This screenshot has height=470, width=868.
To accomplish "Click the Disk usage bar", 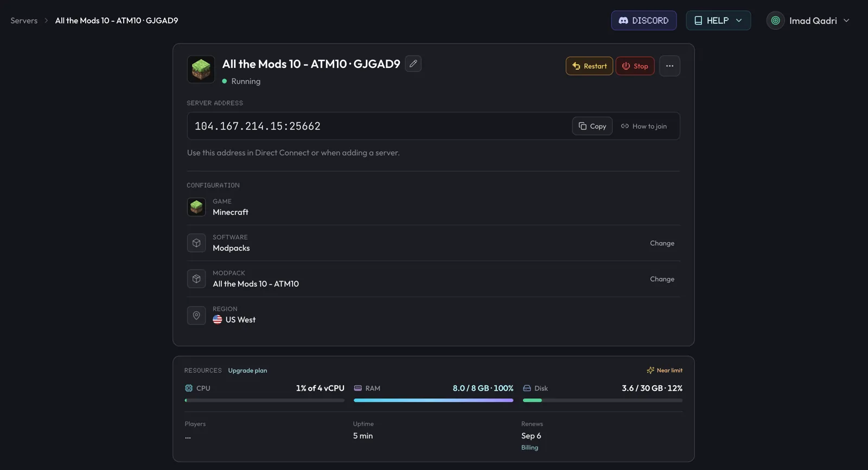I will click(603, 401).
